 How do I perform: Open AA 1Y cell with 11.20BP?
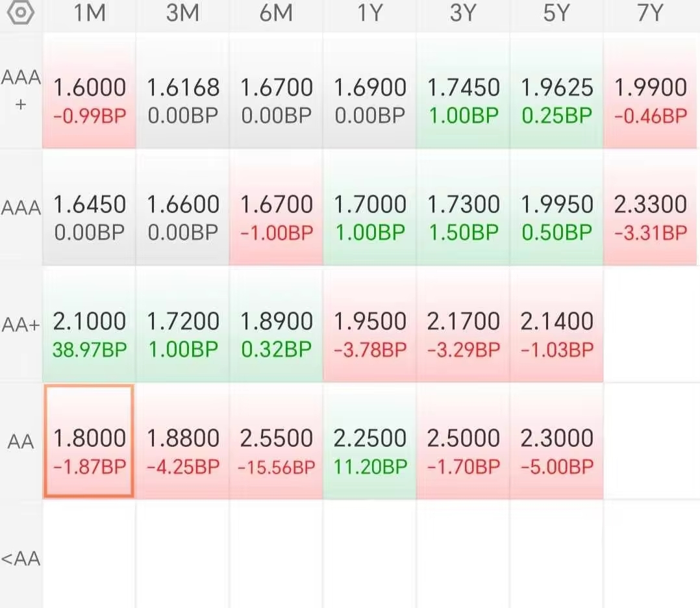point(369,441)
